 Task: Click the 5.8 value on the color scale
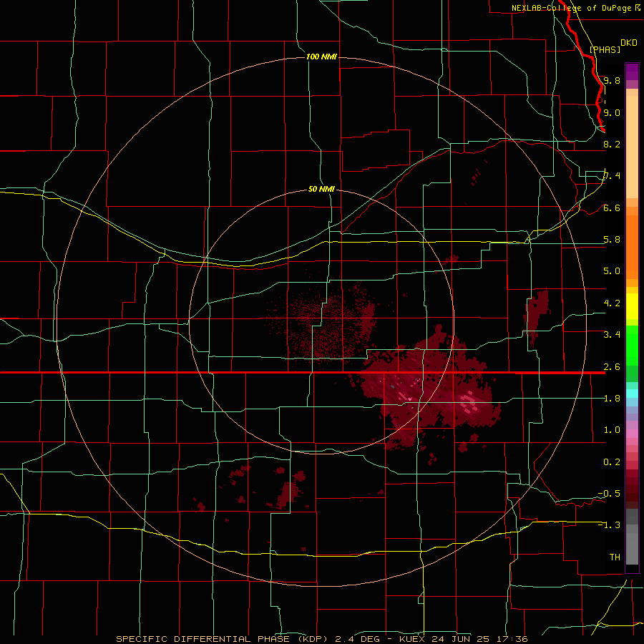point(612,239)
